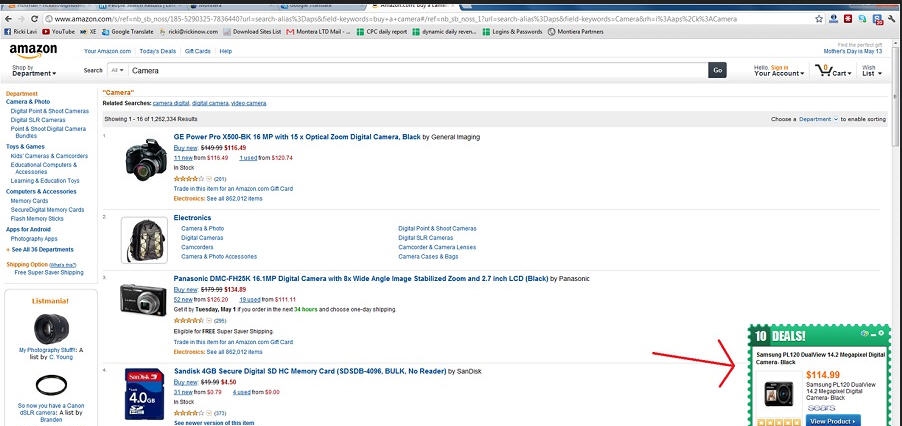The width and height of the screenshot is (902, 426).
Task: Open the ricki@rickinow.com bookmark
Action: point(188,32)
